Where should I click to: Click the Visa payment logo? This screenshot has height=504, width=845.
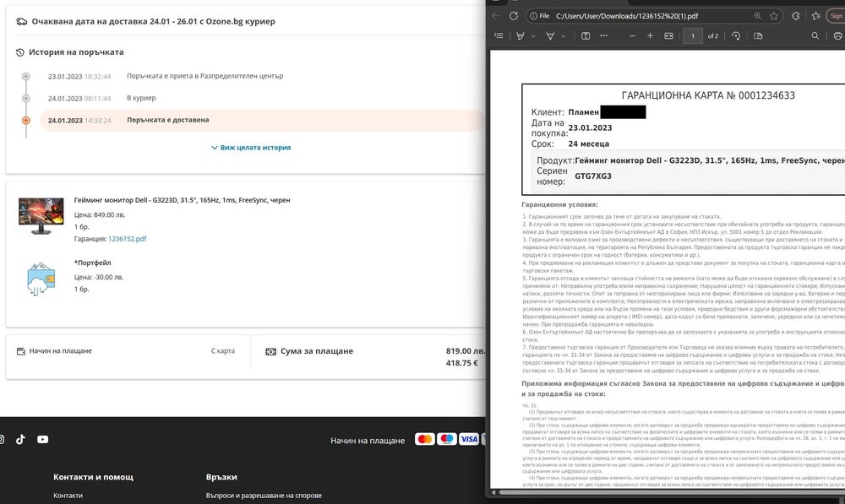469,439
